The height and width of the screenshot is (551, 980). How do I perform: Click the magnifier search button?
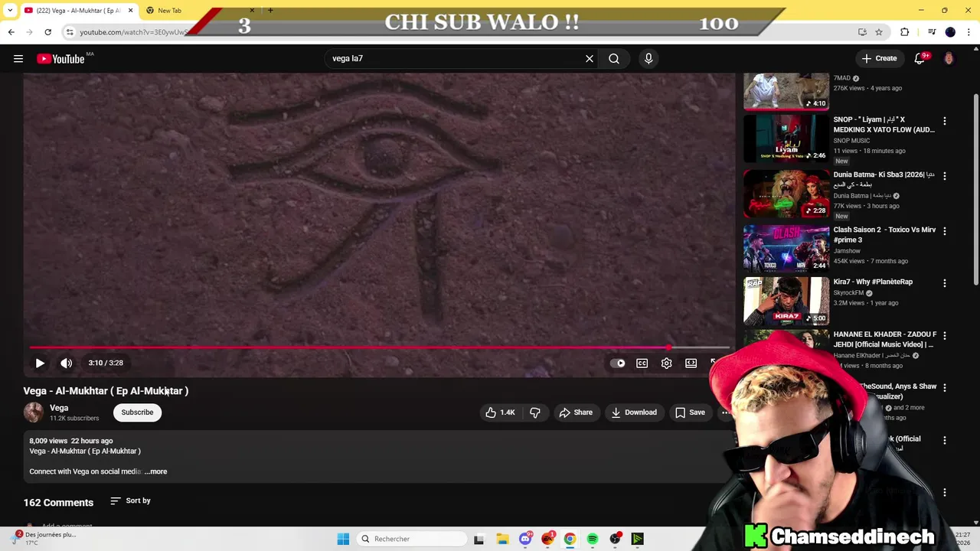click(614, 58)
